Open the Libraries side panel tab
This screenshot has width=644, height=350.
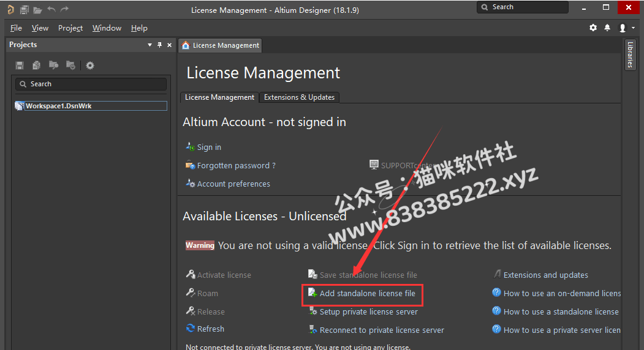[x=630, y=54]
